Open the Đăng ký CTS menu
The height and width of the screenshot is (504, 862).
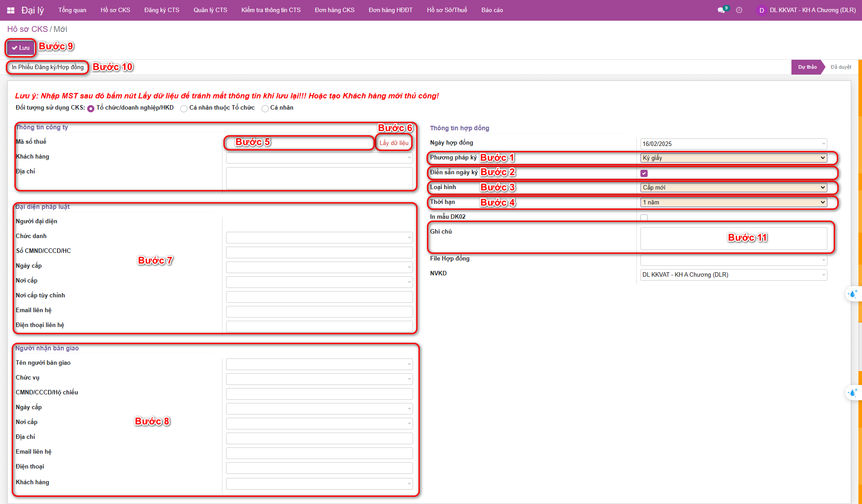[161, 10]
